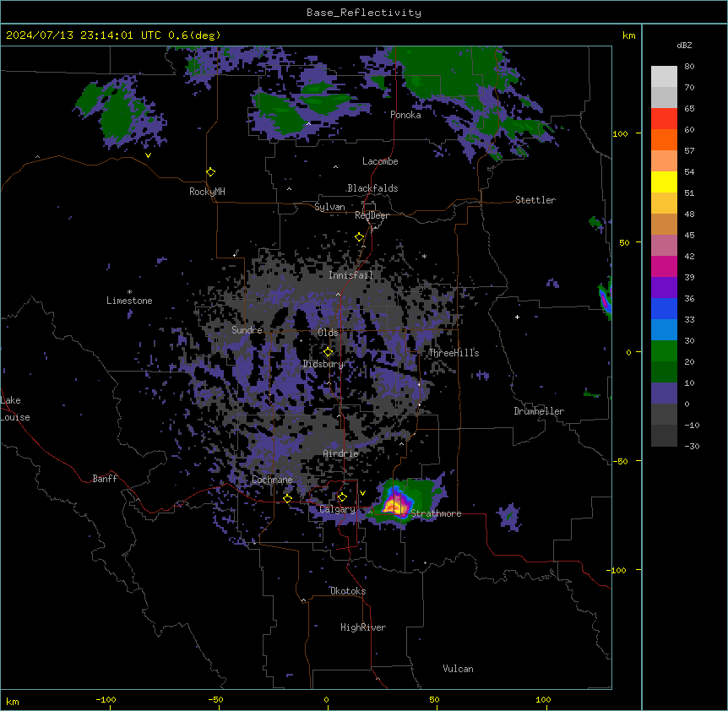728x711 pixels.
Task: Click the 45 value on dBZ legend
Action: (x=689, y=236)
